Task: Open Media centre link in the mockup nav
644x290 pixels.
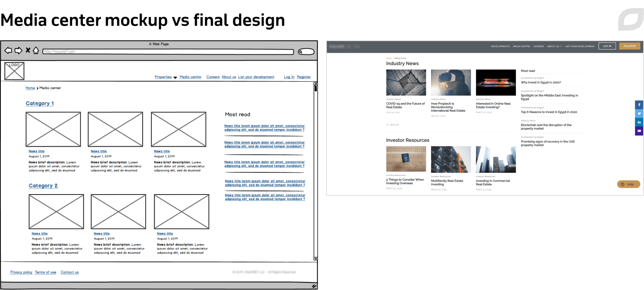Action: click(190, 77)
